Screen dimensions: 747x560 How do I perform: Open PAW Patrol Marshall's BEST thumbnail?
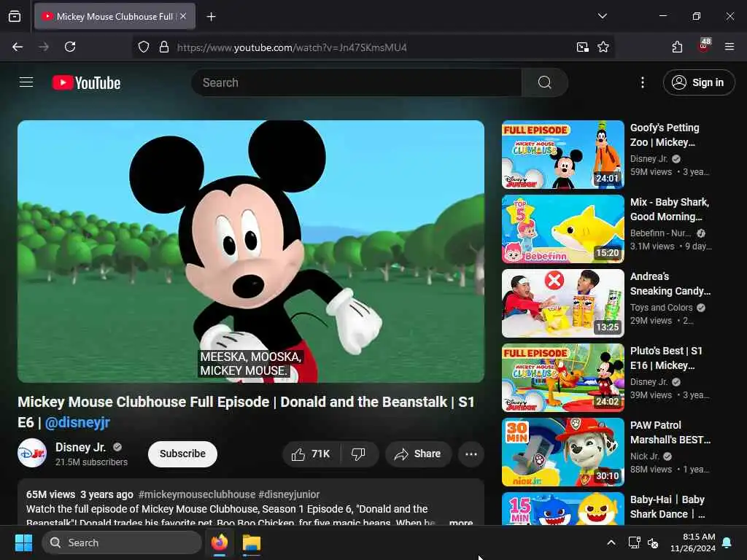(x=562, y=452)
